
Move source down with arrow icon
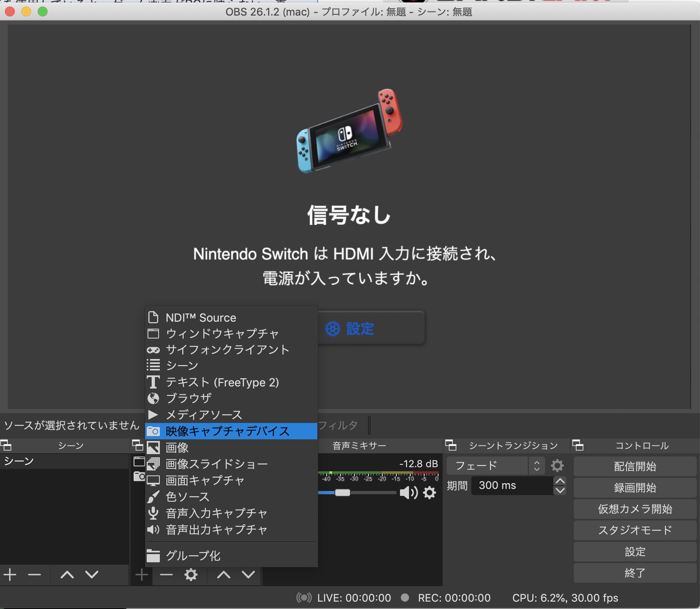coord(248,575)
